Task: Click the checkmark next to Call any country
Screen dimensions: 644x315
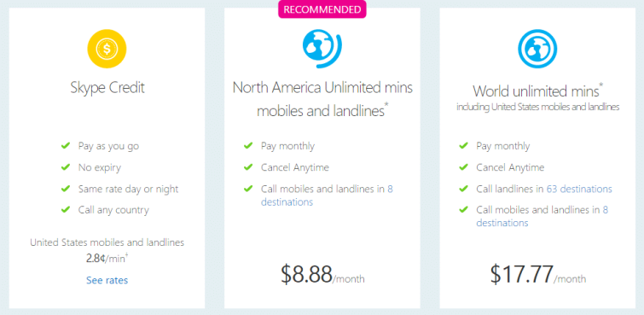Action: click(x=66, y=210)
